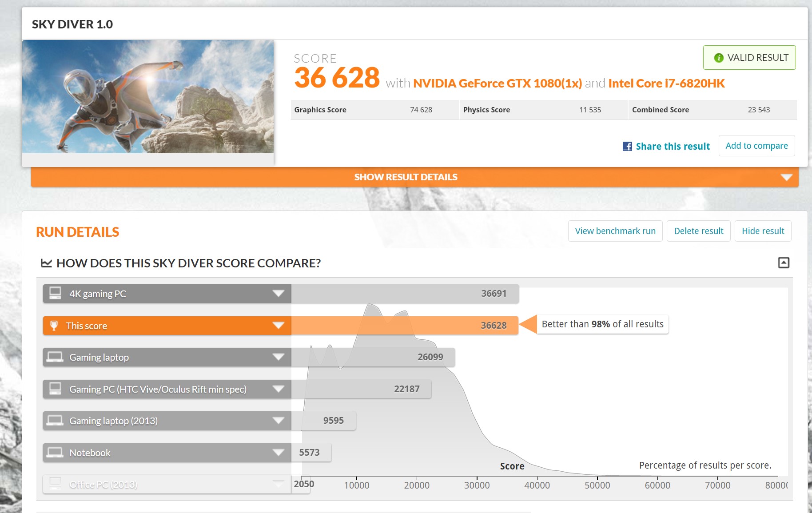Click the Notebook laptop icon
Image resolution: width=812 pixels, height=513 pixels.
pos(55,453)
